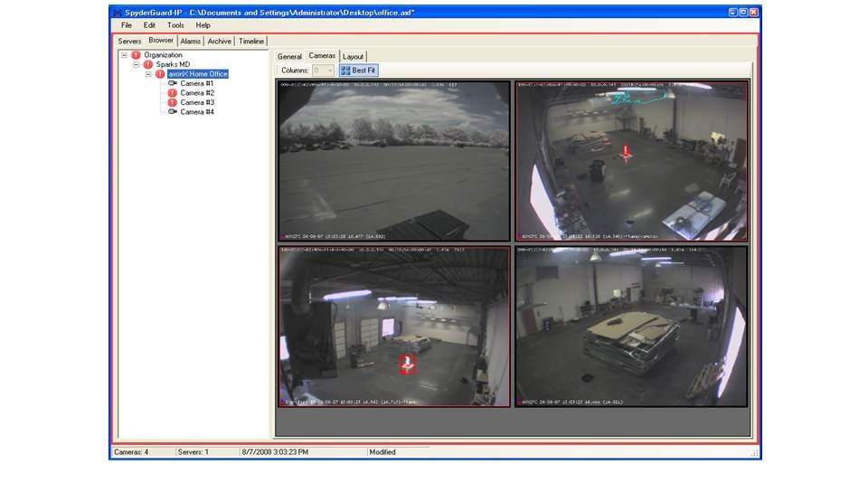Click the axonX Home Office alert icon
The width and height of the screenshot is (868, 493).
(x=160, y=74)
